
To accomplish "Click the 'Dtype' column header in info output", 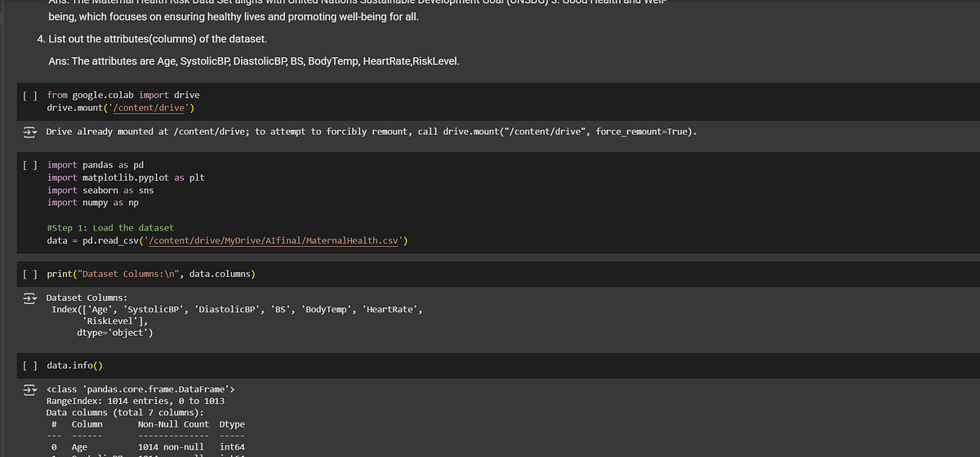I will pos(232,424).
